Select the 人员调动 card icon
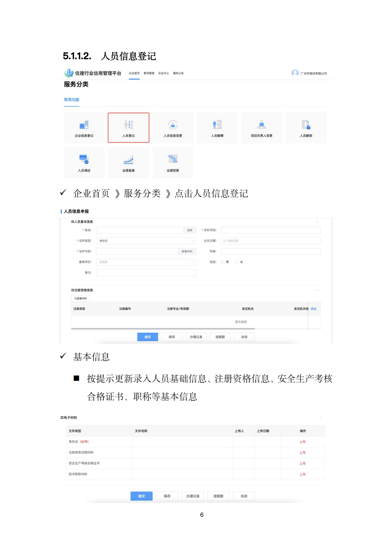The height and width of the screenshot is (554, 392). [84, 159]
